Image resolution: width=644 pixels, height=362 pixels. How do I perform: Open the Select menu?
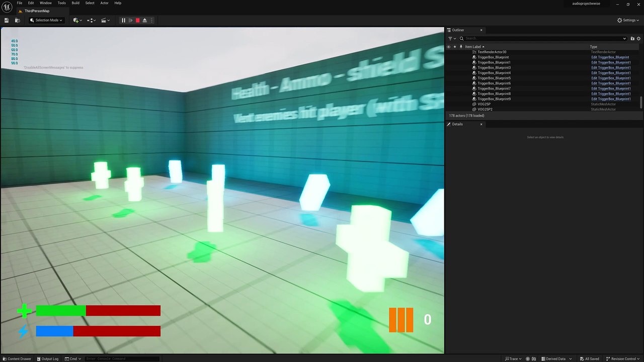[90, 3]
